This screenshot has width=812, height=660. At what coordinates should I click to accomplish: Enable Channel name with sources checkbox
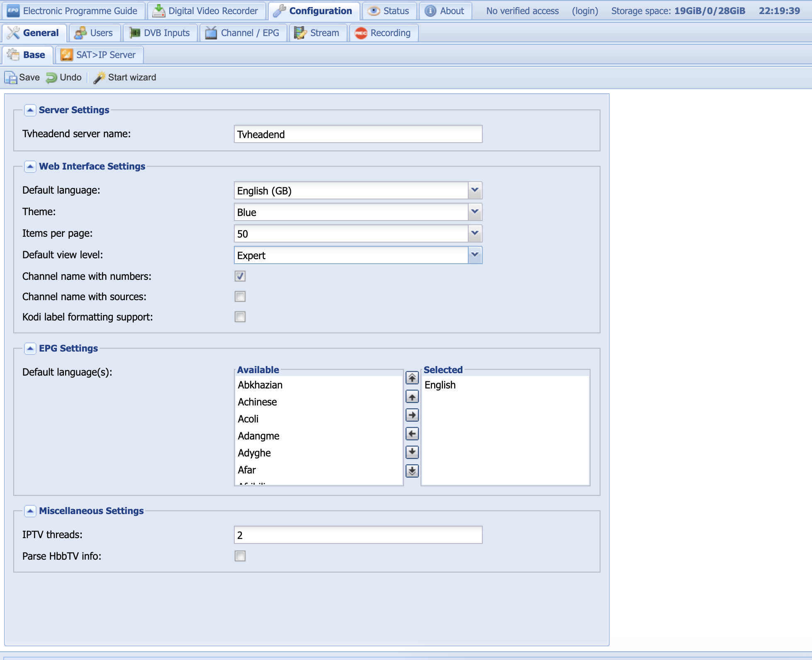tap(240, 296)
